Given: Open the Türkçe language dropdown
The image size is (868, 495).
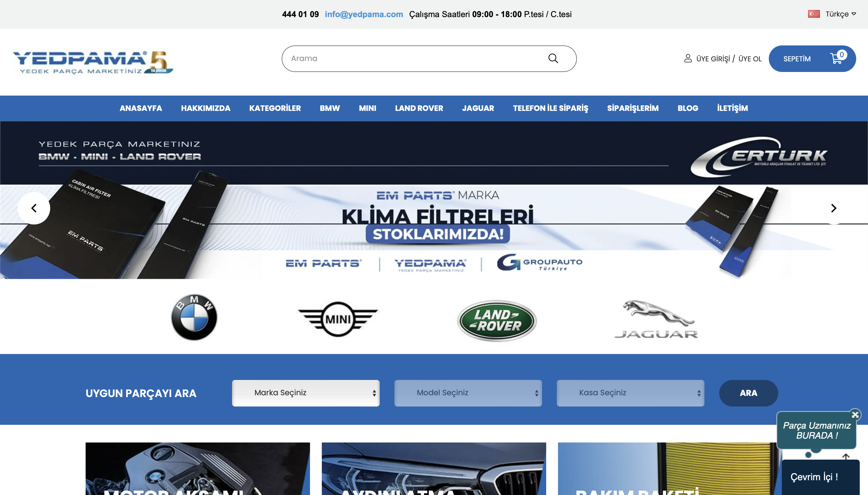Looking at the screenshot, I should tap(841, 14).
